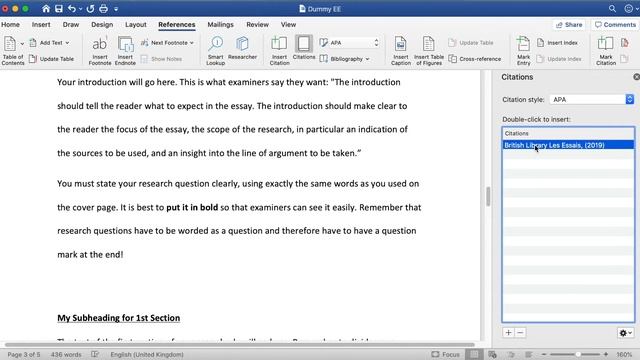This screenshot has height=360, width=640.
Task: Close the Citations pane
Action: 636,77
